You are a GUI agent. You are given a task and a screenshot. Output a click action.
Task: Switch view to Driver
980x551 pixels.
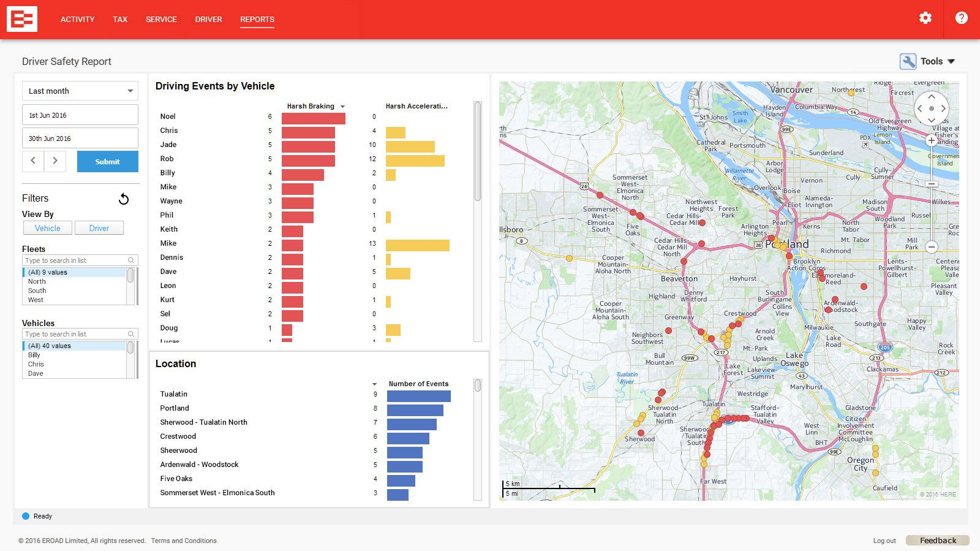pyautogui.click(x=99, y=228)
